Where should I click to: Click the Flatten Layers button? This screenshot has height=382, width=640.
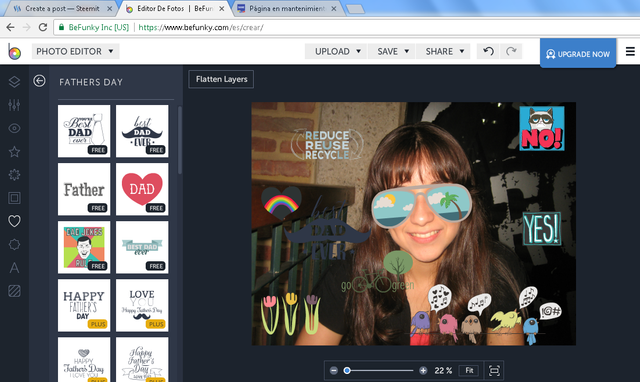pos(221,79)
